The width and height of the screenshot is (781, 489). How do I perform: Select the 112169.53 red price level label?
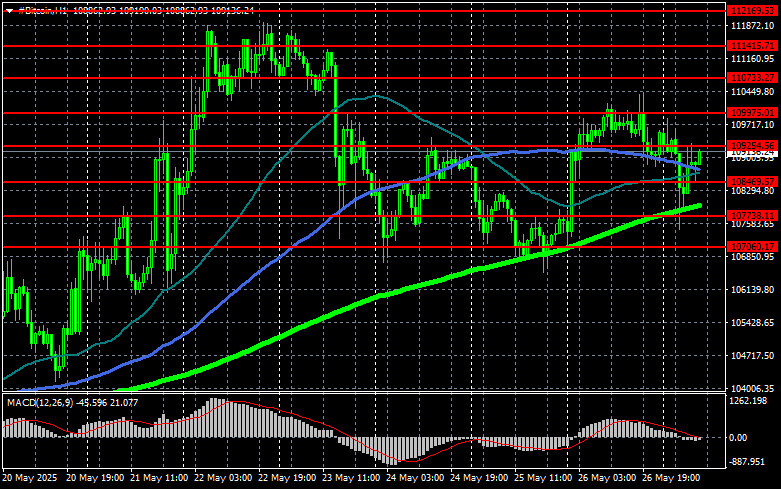point(753,10)
